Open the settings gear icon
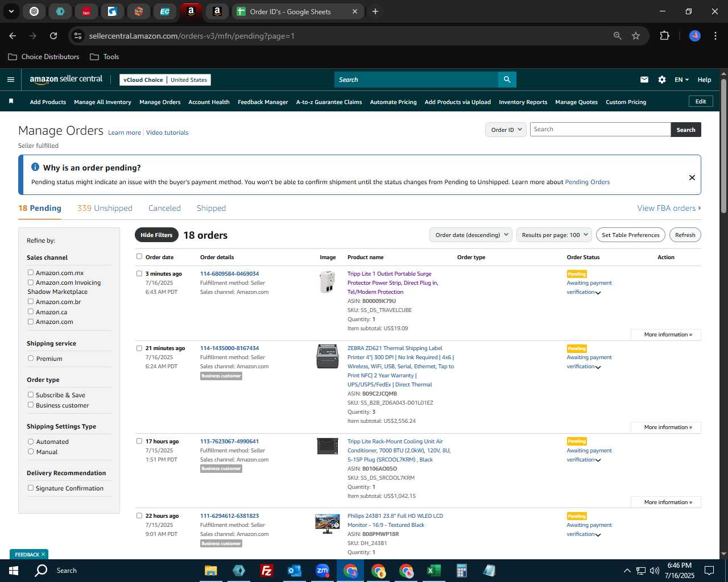Screen dimensions: 728x582 [x=662, y=80]
